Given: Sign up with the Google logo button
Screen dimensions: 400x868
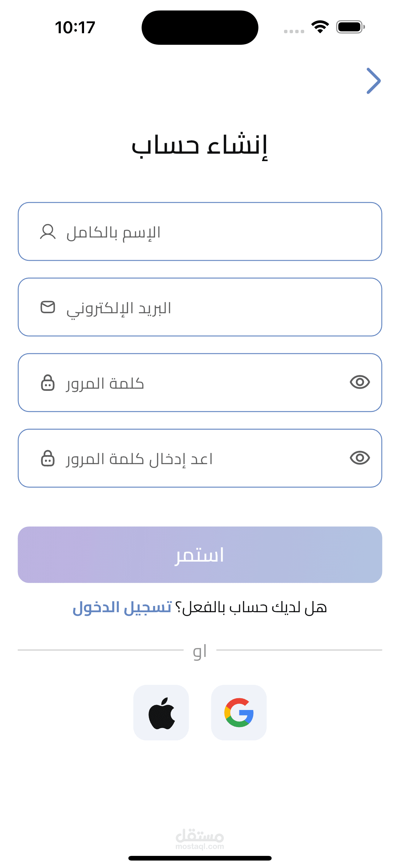Looking at the screenshot, I should click(239, 713).
